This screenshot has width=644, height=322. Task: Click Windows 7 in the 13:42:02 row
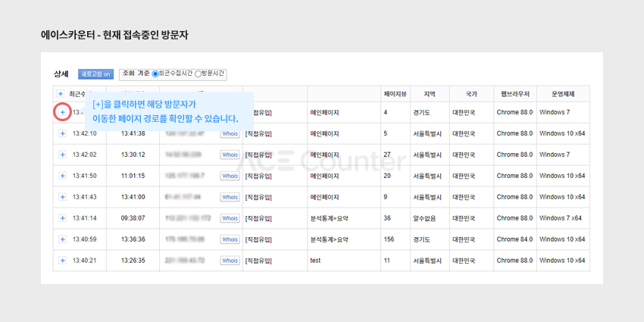click(x=555, y=155)
